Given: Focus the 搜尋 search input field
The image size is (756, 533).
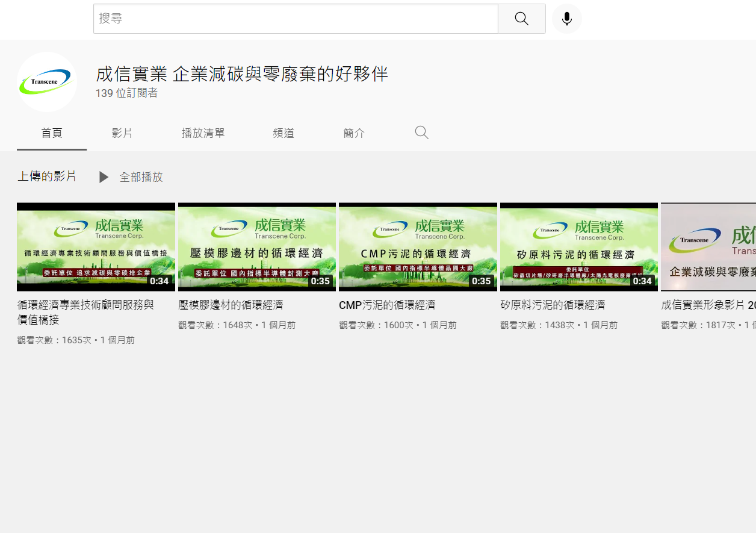Looking at the screenshot, I should pos(296,19).
